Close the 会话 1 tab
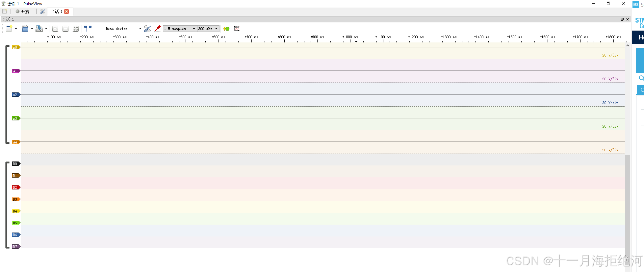This screenshot has width=644, height=272. pos(66,12)
